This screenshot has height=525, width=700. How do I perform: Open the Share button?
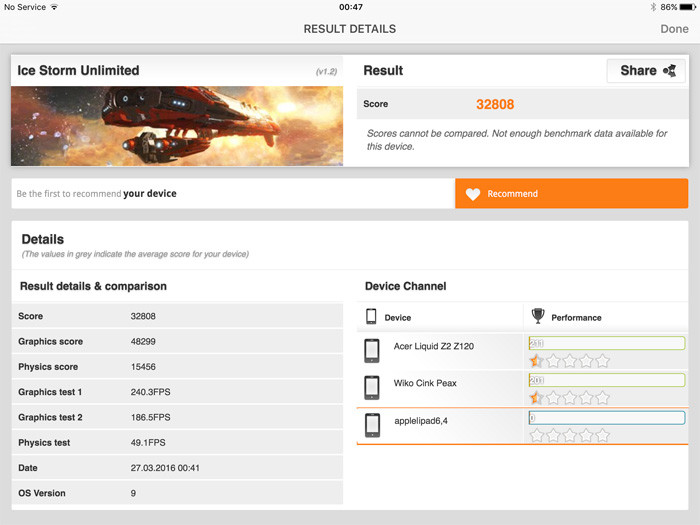(x=646, y=71)
